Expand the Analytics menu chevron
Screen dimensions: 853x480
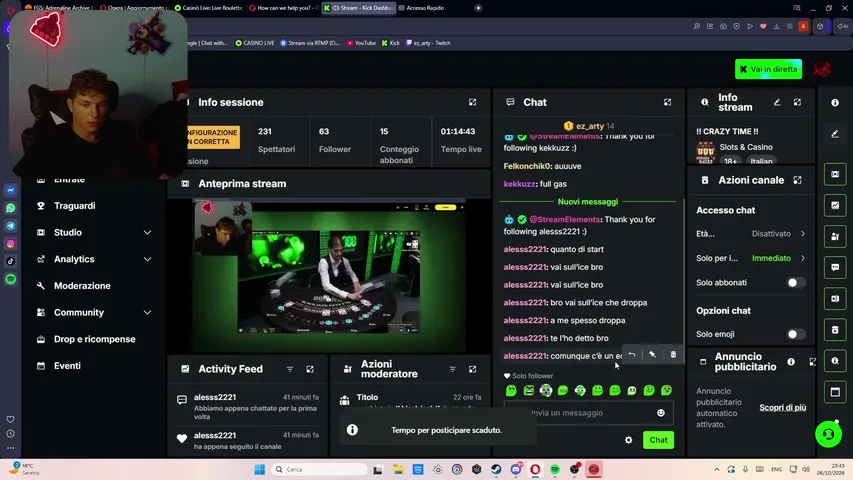click(x=147, y=259)
